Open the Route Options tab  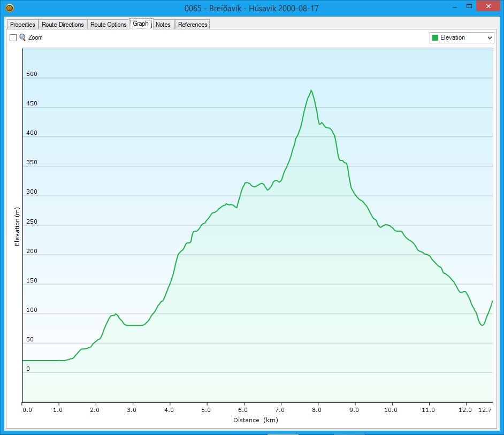108,25
